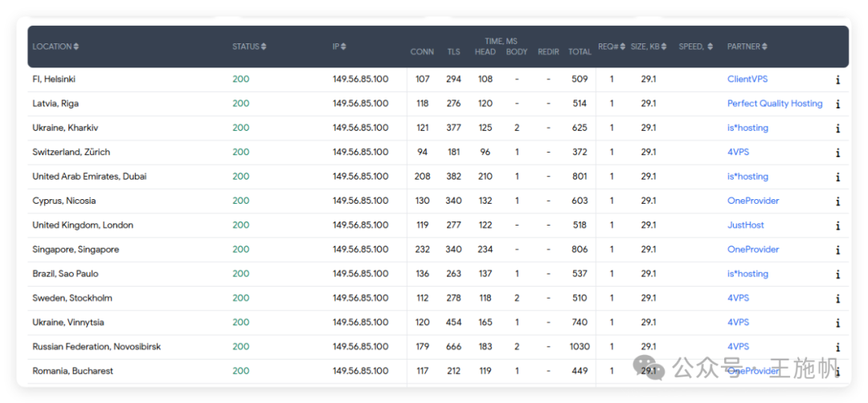Open 4VPS link in Novosibirsk row
Image resolution: width=868 pixels, height=403 pixels.
pos(738,347)
